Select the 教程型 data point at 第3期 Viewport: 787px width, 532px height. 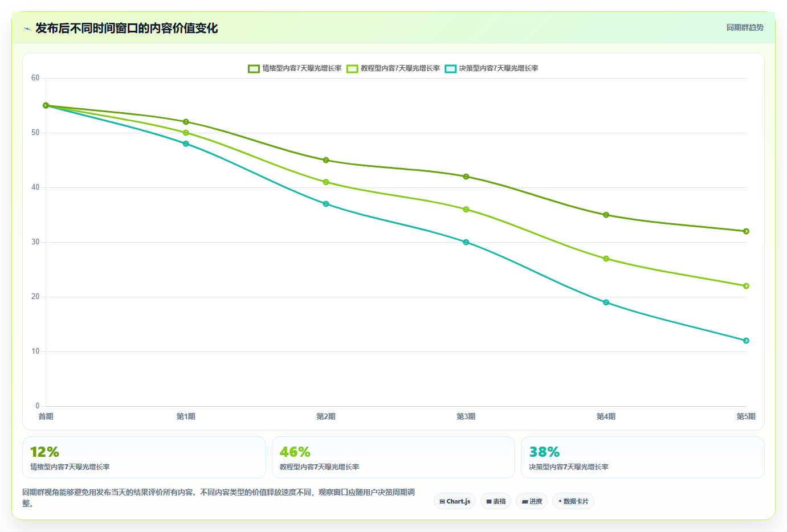[466, 210]
